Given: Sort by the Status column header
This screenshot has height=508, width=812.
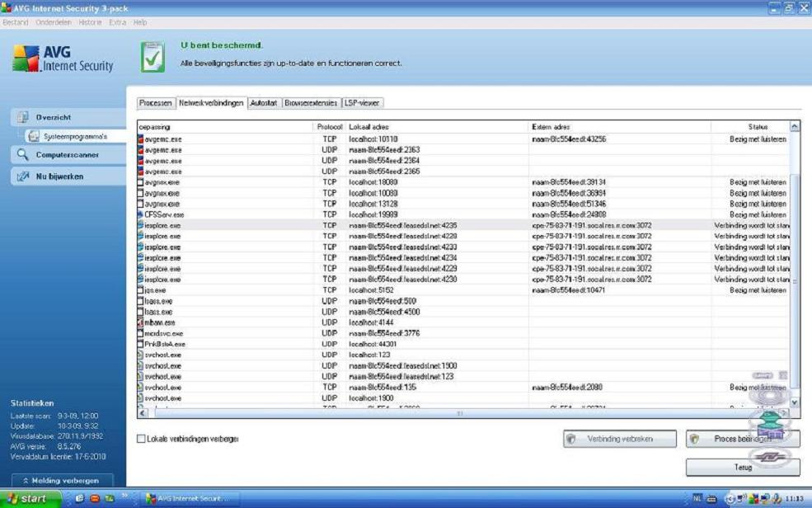Looking at the screenshot, I should pyautogui.click(x=750, y=127).
